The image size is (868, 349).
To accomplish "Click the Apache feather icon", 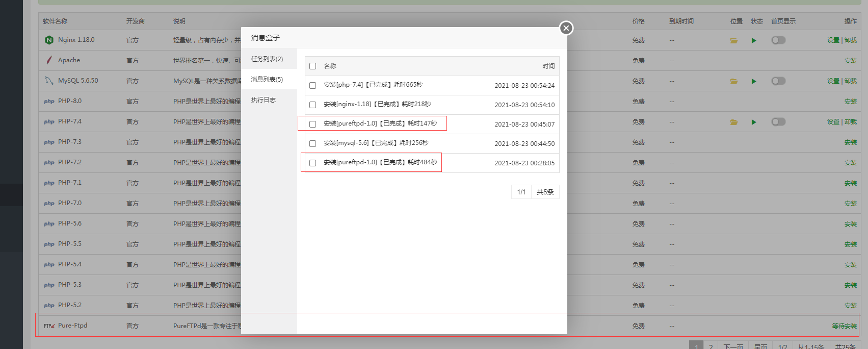I will (x=49, y=60).
